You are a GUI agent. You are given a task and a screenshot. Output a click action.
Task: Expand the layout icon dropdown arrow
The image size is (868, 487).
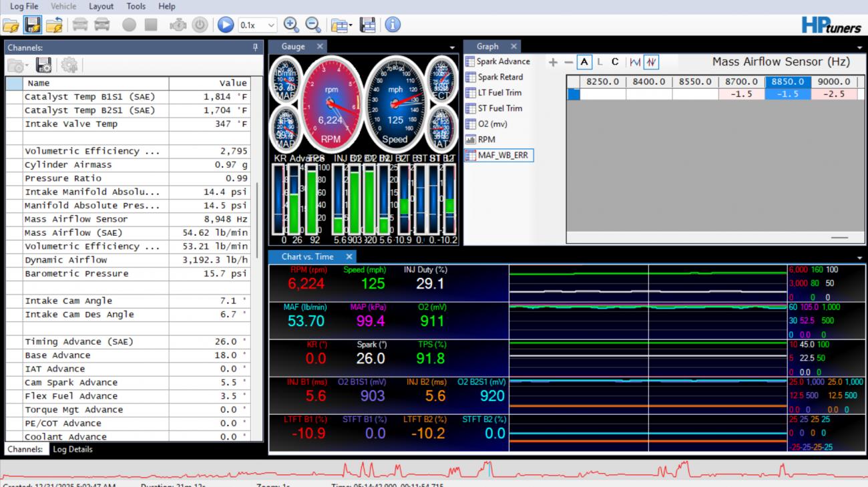351,26
